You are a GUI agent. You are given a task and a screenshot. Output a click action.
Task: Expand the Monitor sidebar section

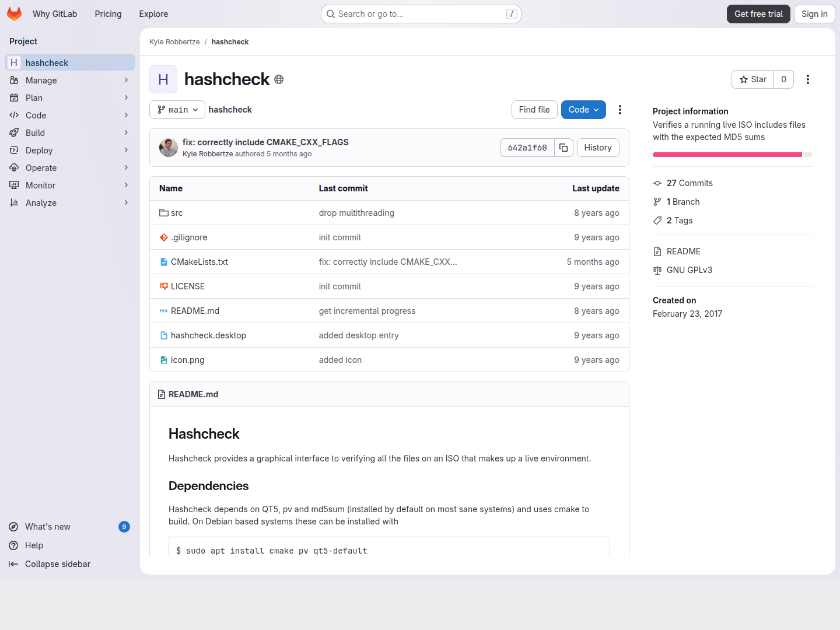coord(70,185)
